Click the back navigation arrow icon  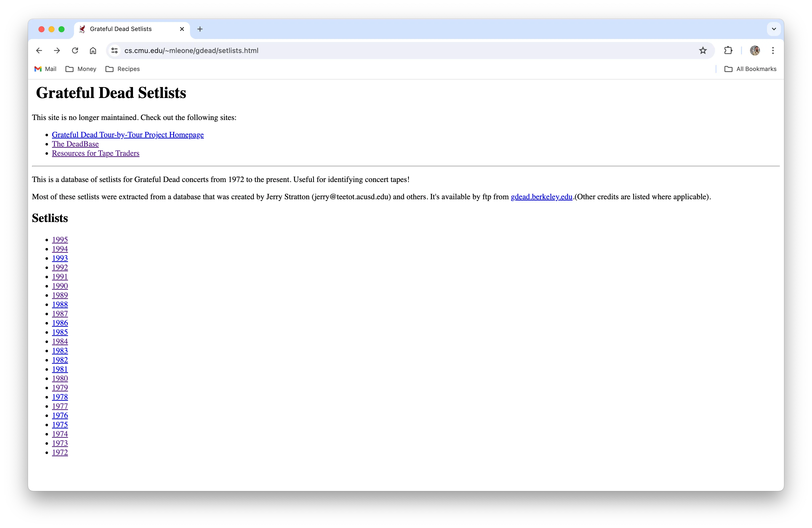[39, 50]
